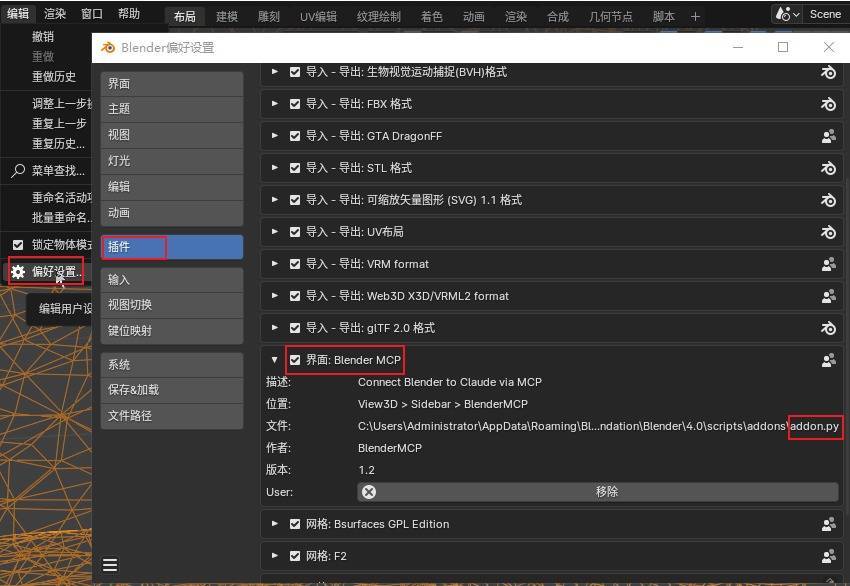Click the Blender logo icon on the FBX 格式 row

[828, 104]
